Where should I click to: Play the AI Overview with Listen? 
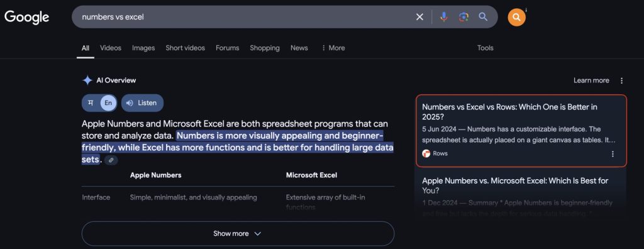(x=142, y=103)
